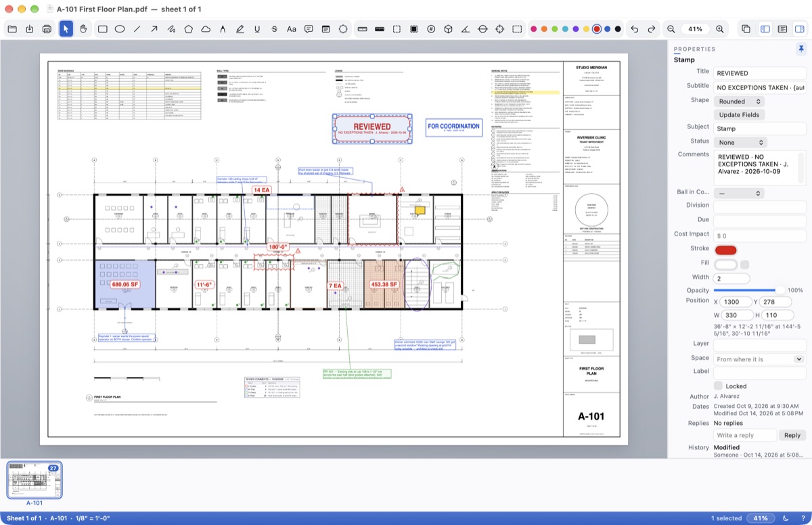
Task: Click the FOR COORDINATION stamp on drawing
Action: pyautogui.click(x=453, y=127)
